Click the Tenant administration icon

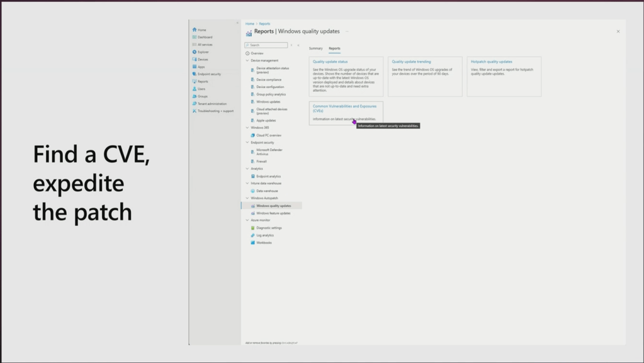coord(195,104)
